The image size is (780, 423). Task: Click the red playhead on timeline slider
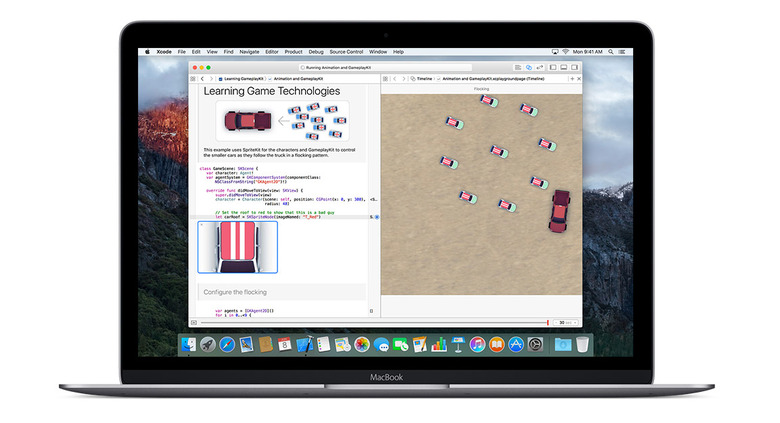click(548, 322)
